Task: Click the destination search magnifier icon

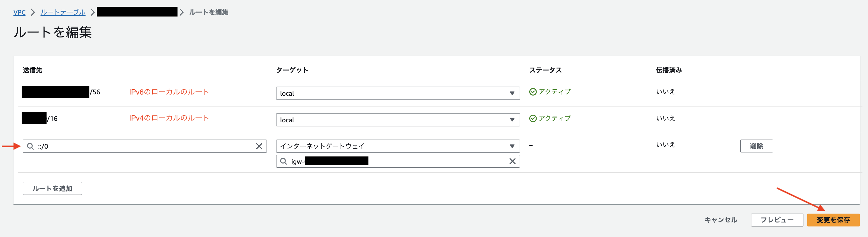Action: click(x=30, y=146)
